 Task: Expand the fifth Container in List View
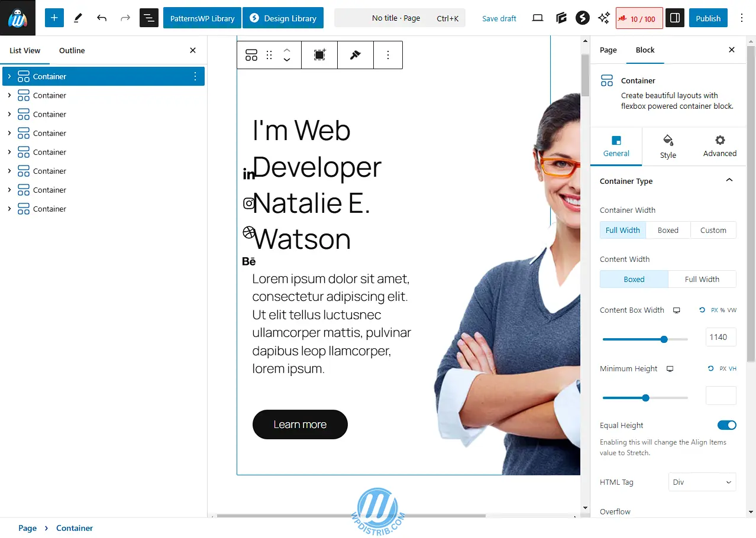pyautogui.click(x=9, y=152)
